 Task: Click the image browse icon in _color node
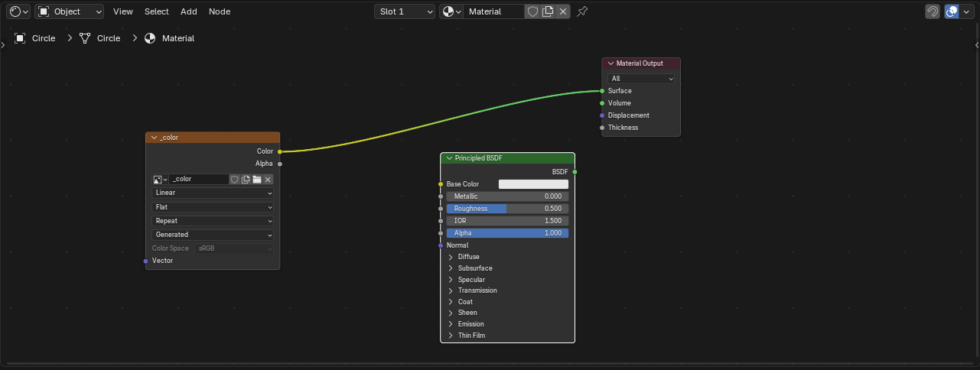(160, 180)
